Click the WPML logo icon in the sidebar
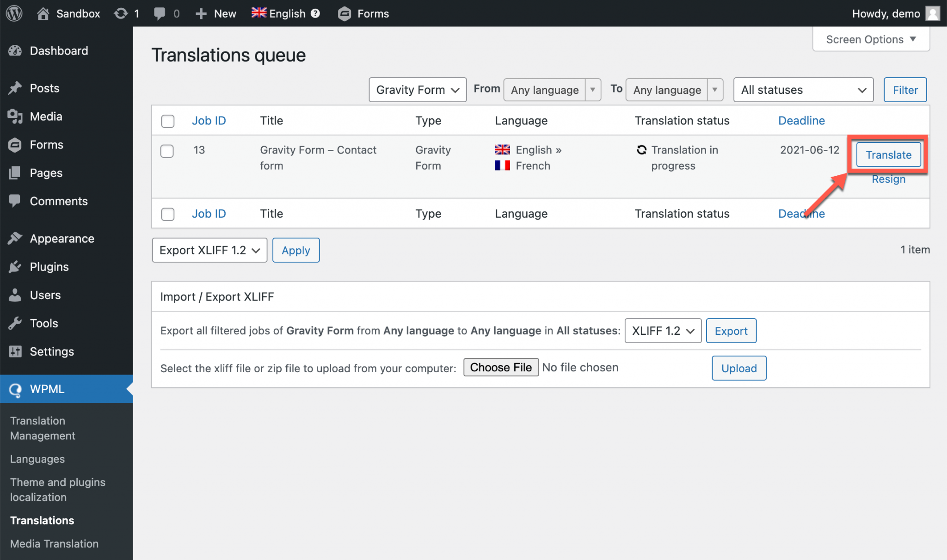Image resolution: width=947 pixels, height=560 pixels. (x=15, y=389)
